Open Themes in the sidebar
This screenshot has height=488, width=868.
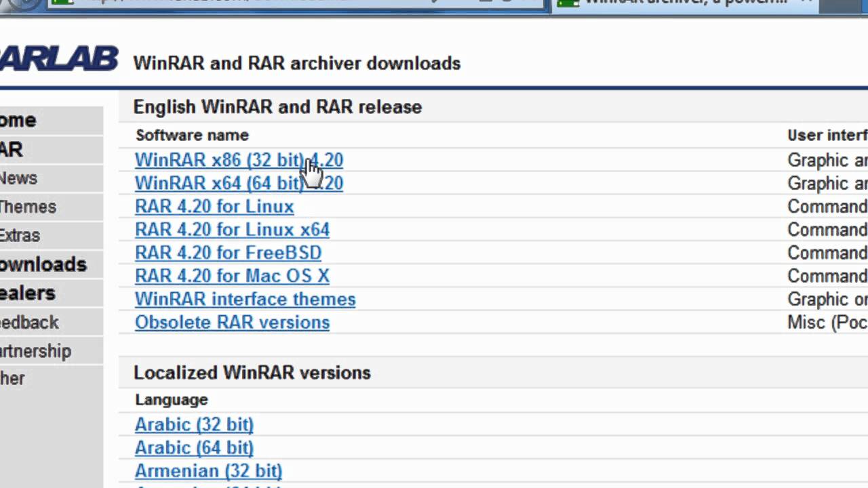coord(28,207)
